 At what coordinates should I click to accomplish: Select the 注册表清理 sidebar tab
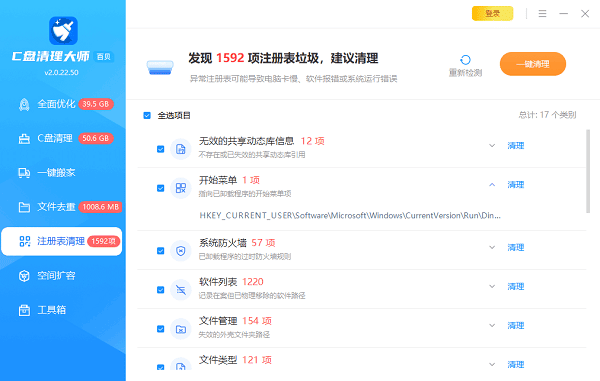click(x=62, y=241)
